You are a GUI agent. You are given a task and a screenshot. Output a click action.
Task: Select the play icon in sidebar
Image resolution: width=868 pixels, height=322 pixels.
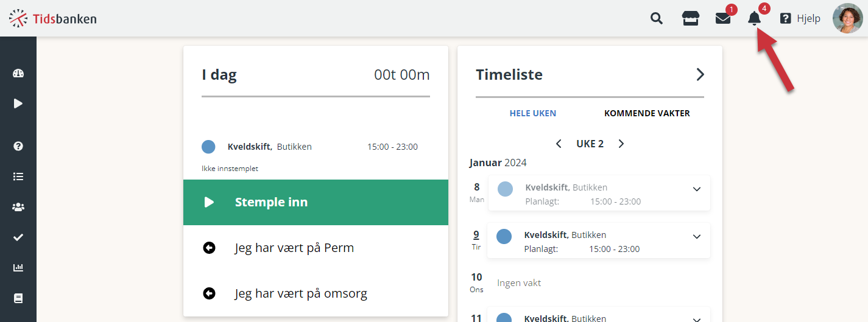[x=18, y=103]
